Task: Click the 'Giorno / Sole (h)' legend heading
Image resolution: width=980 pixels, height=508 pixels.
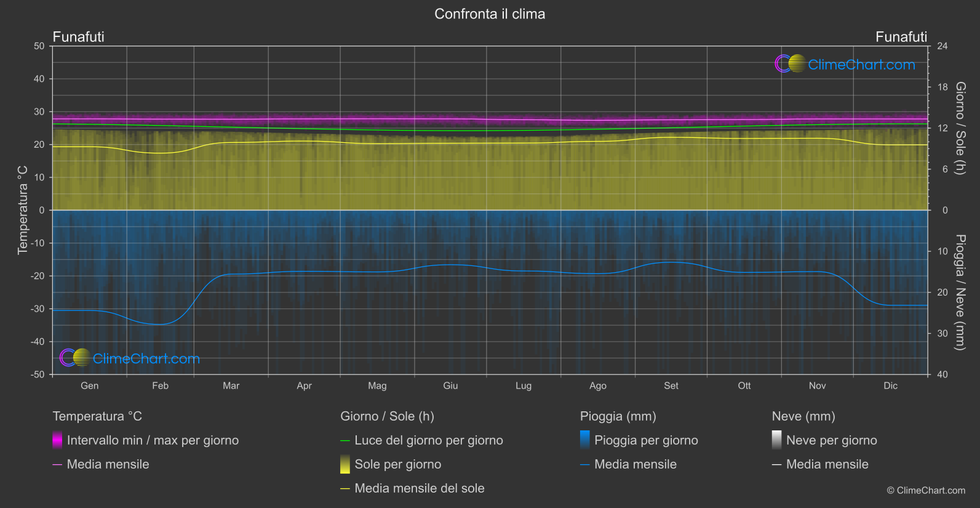Action: tap(387, 416)
